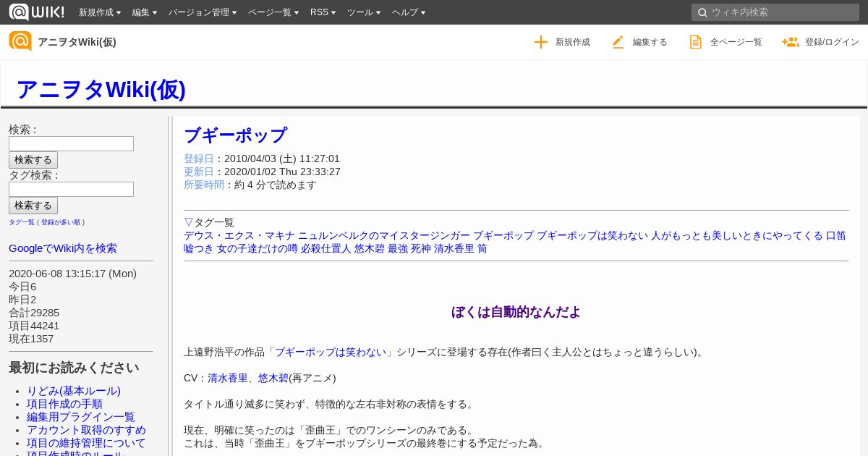The height and width of the screenshot is (456, 868).
Task: Click the 更新日 label link
Action: pyautogui.click(x=199, y=172)
